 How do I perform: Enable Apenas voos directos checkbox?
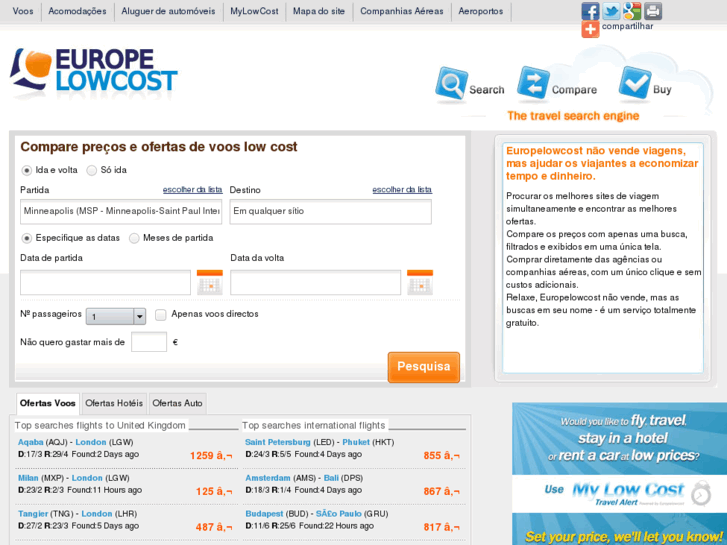(160, 315)
